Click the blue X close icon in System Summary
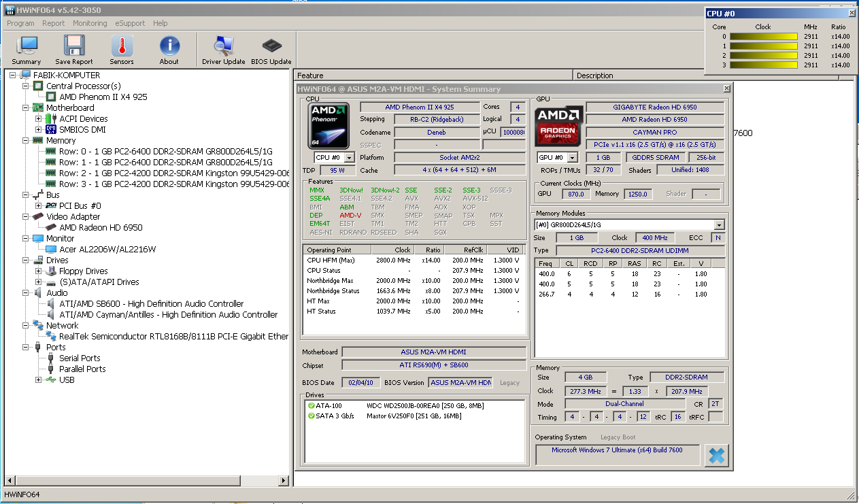 716,455
